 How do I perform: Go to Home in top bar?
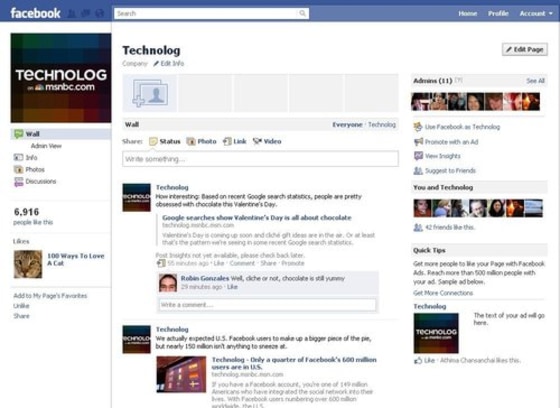point(468,14)
